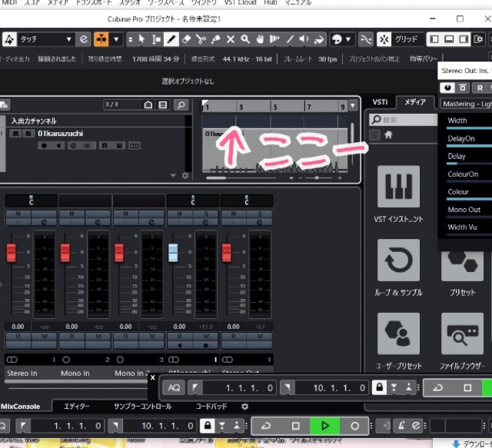Open the Loops & Samples tile

point(398,260)
